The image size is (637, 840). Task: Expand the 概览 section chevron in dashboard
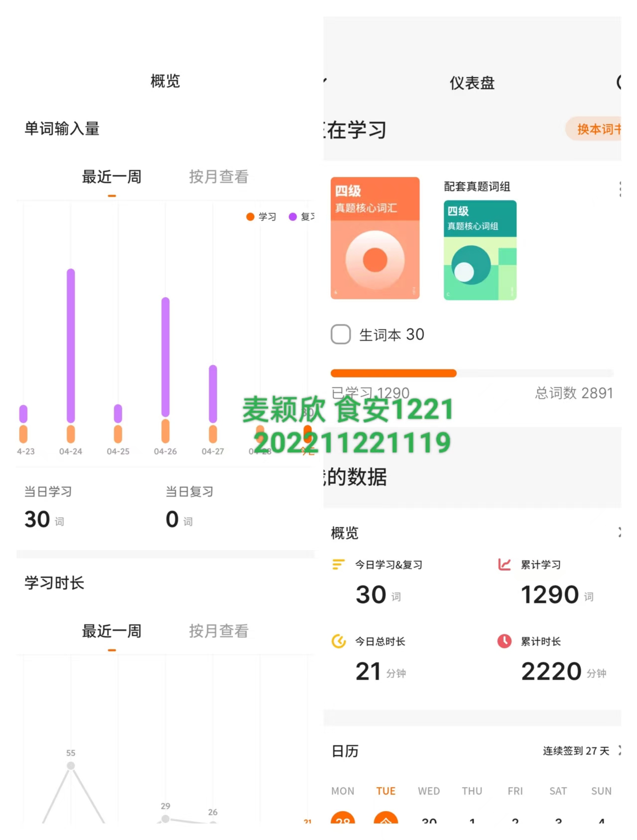pos(619,533)
